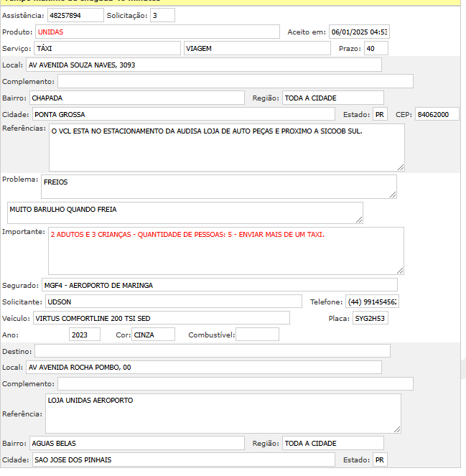
Task: Click the Serviço field showing TÁXI
Action: tap(107, 48)
